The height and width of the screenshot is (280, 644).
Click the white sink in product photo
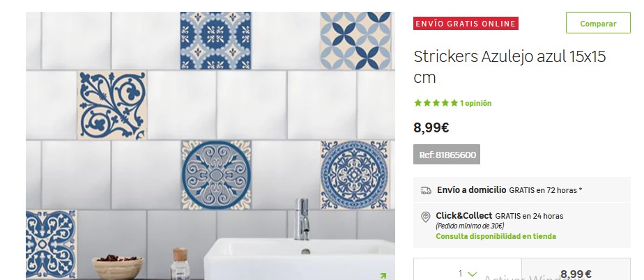(300, 258)
